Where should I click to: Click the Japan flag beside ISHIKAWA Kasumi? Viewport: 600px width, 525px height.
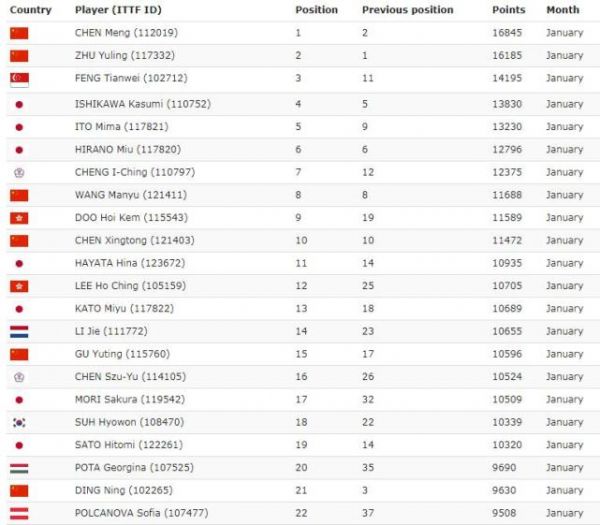tap(19, 104)
